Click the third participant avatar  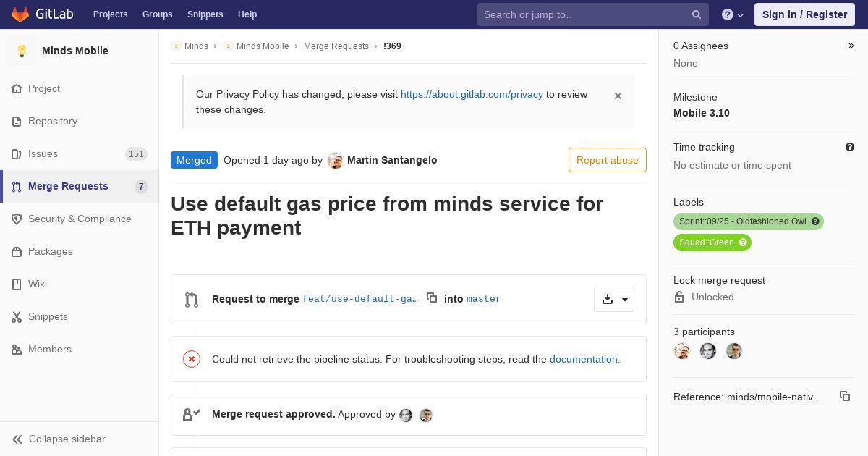point(734,351)
